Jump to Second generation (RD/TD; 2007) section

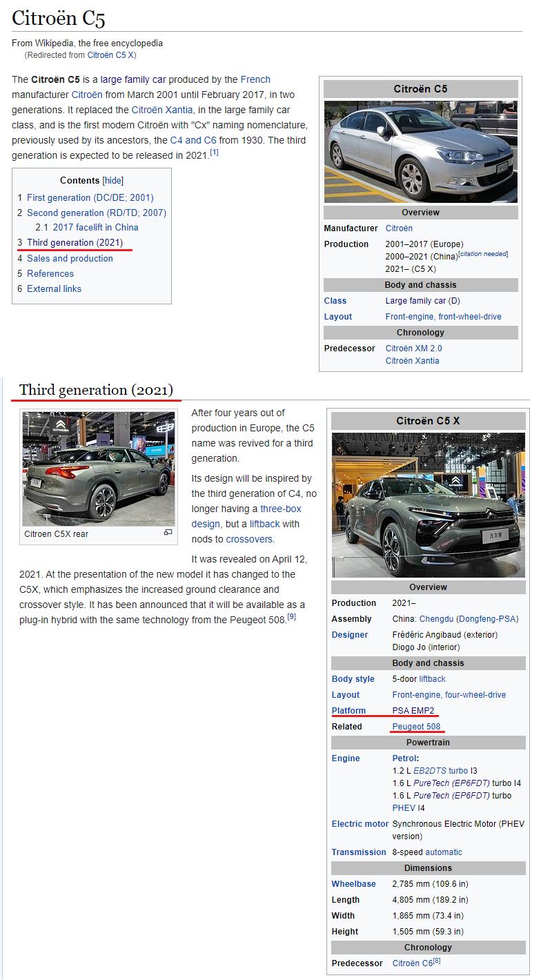click(x=97, y=213)
